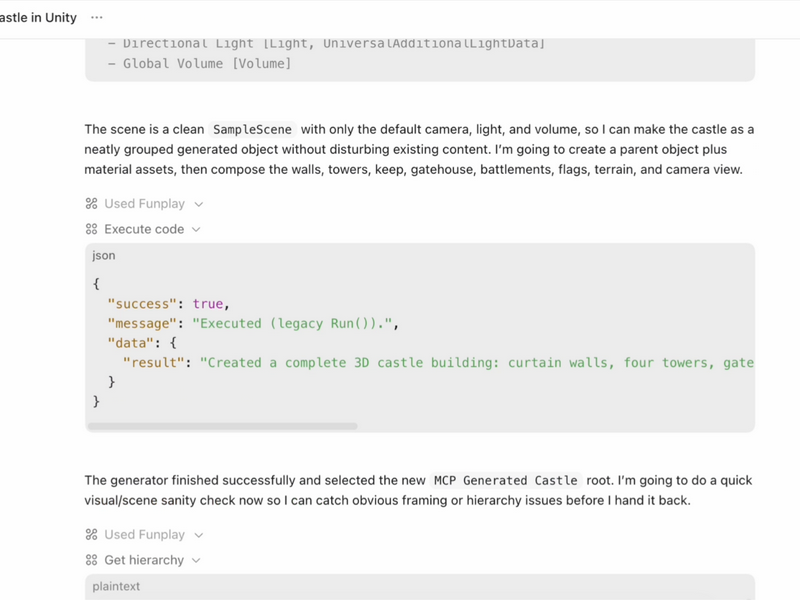Click the Global Volume [Volume] line
800x600 pixels.
[199, 64]
